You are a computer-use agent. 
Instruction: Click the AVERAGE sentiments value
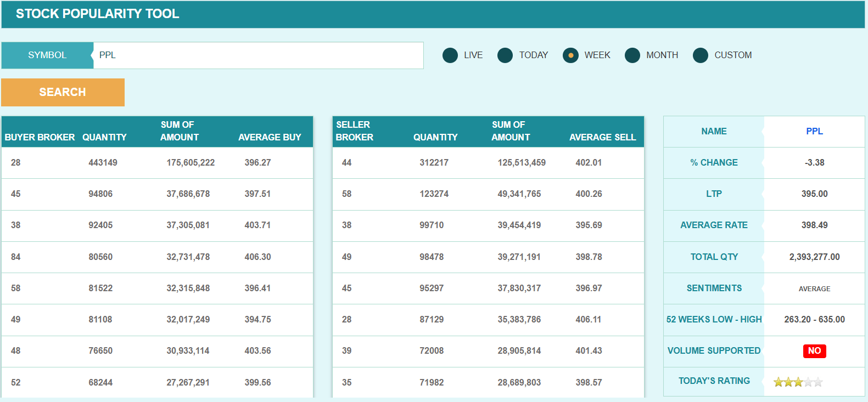click(814, 288)
